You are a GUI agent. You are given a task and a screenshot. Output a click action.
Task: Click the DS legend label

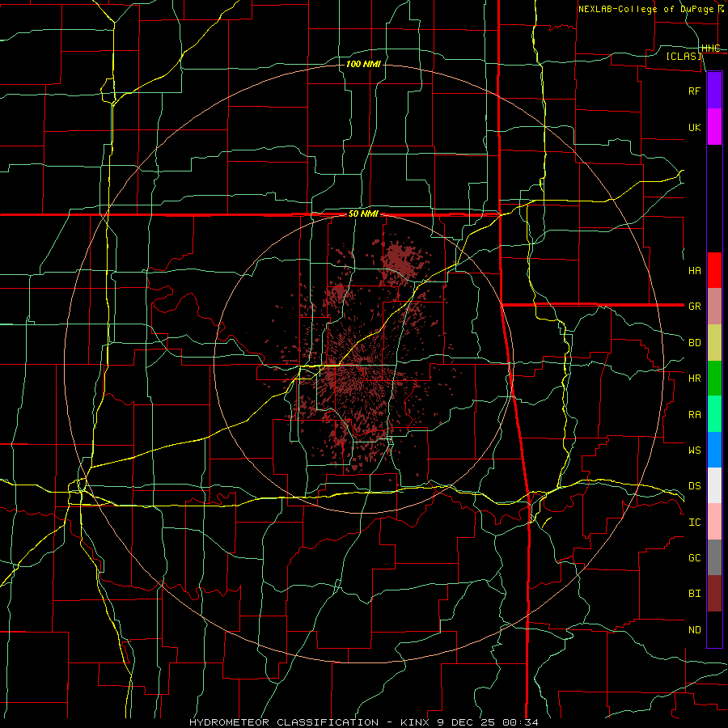[695, 486]
